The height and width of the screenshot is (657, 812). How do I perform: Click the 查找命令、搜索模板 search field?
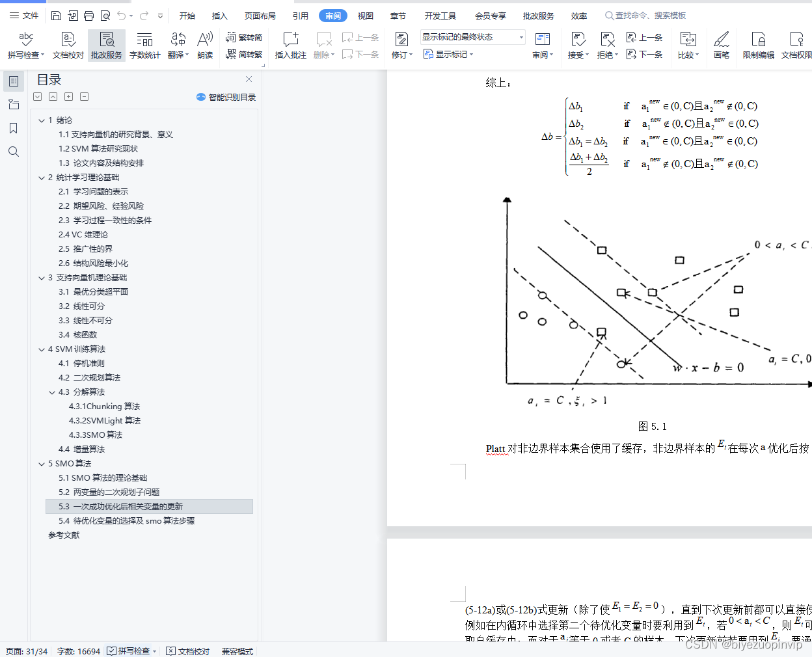pos(646,16)
